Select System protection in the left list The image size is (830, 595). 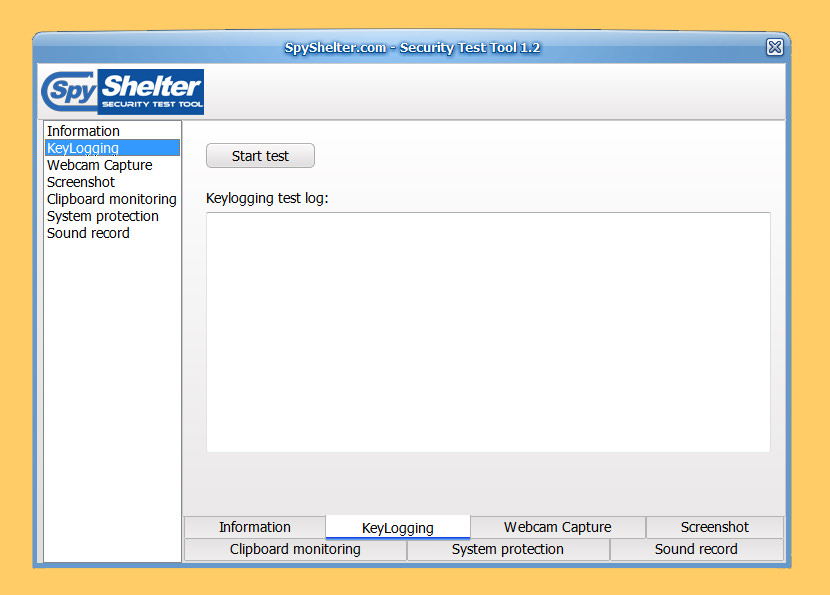(103, 216)
